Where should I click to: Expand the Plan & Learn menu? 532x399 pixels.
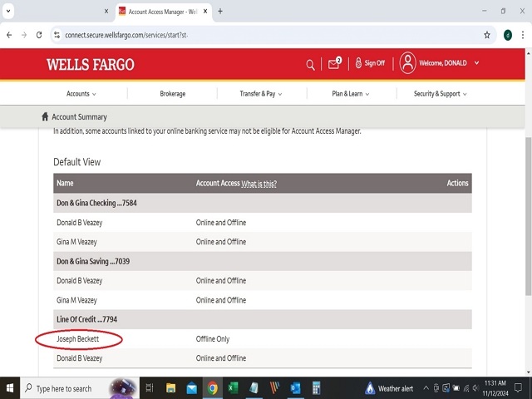point(351,94)
